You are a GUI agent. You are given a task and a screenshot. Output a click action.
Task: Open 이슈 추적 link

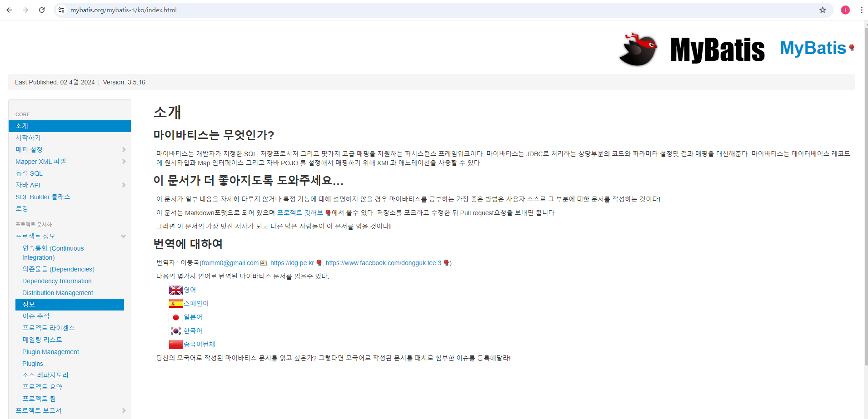pyautogui.click(x=36, y=316)
